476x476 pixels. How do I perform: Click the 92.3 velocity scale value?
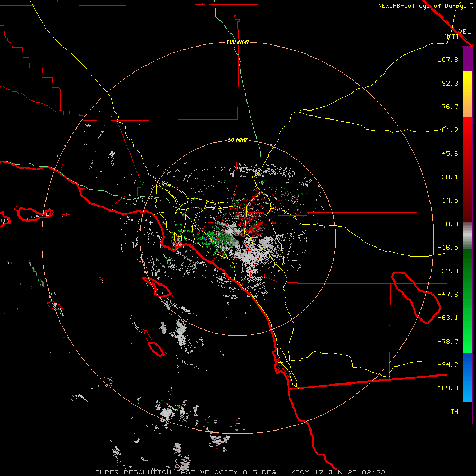[450, 83]
